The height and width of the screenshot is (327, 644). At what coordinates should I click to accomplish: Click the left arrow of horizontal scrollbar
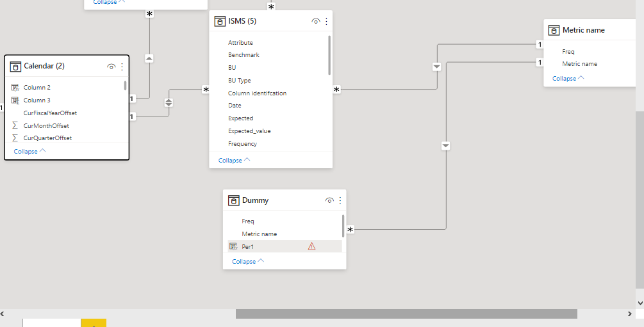(x=3, y=314)
